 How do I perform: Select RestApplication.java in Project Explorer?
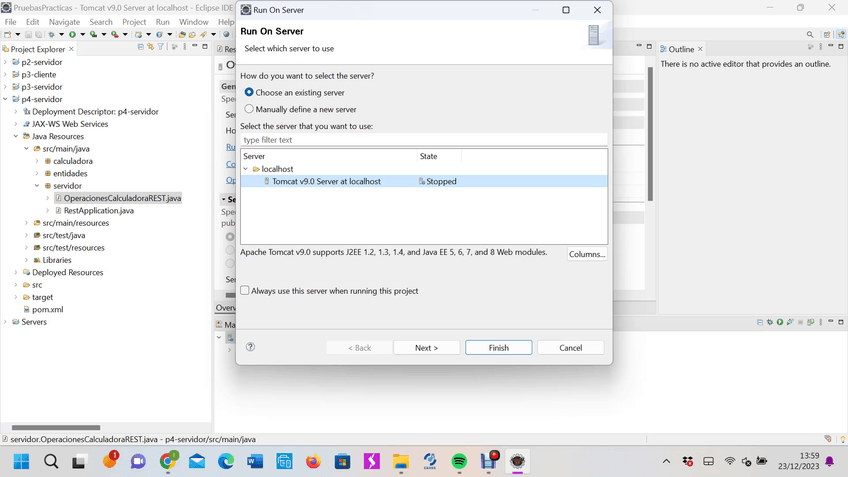tap(98, 210)
